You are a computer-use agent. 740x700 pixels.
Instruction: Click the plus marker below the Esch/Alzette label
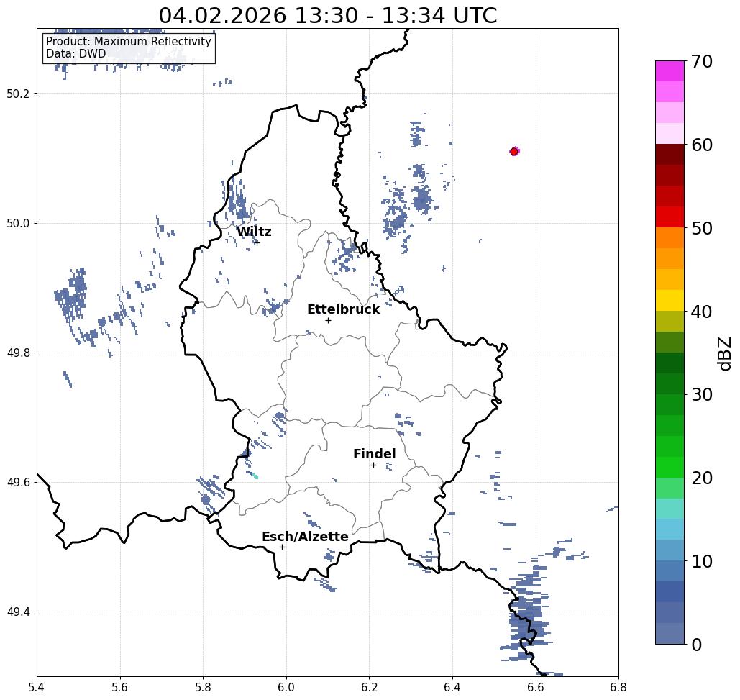pos(282,547)
